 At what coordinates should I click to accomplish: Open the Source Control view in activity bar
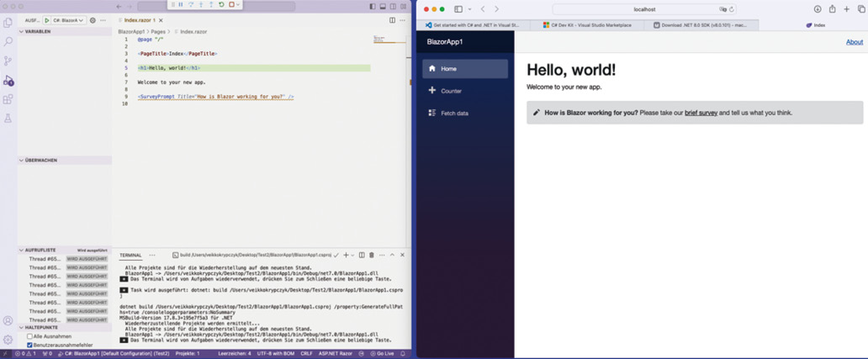[x=8, y=61]
